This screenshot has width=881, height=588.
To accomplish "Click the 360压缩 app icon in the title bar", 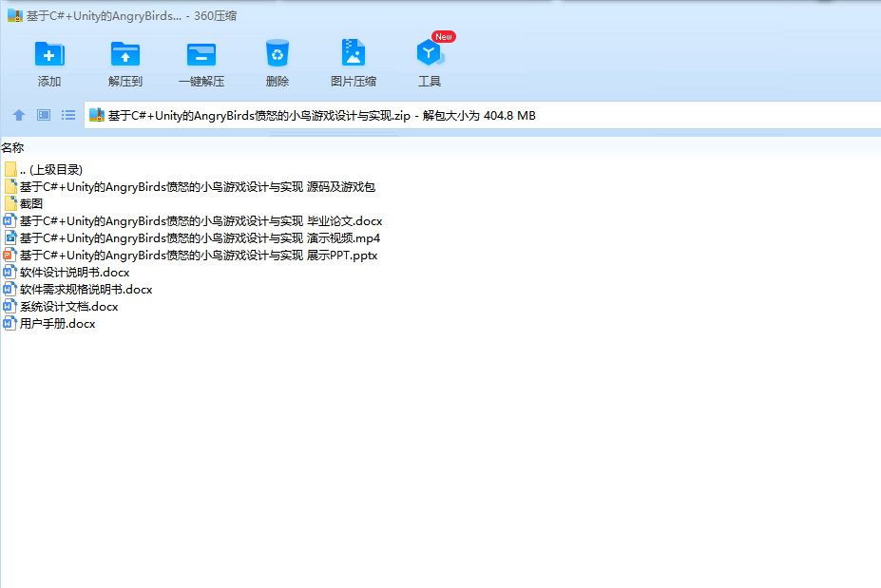I will pos(15,16).
